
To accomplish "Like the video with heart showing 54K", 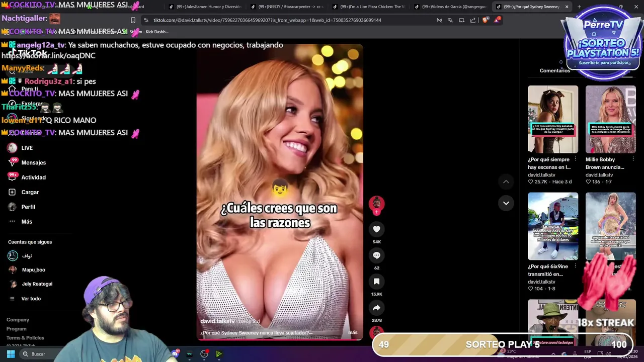I will (x=376, y=229).
